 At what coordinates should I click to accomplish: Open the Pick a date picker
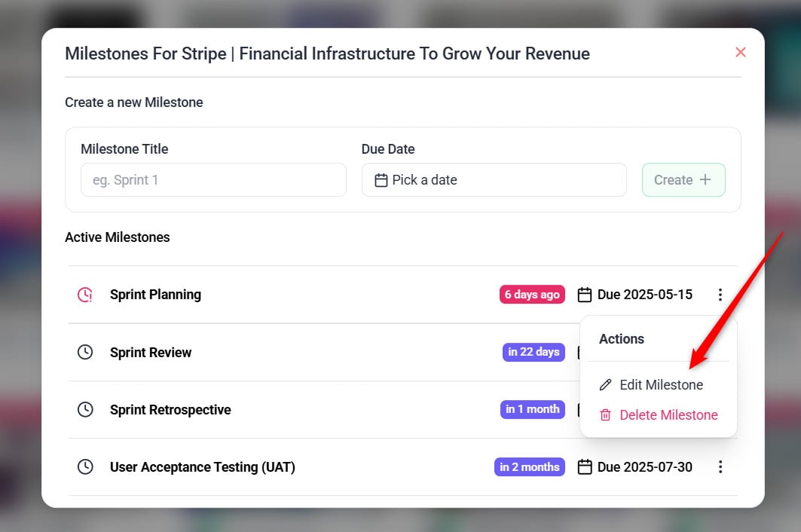[x=494, y=180]
